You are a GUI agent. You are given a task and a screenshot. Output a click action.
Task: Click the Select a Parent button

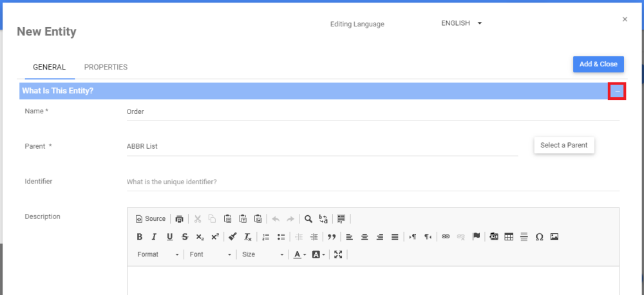(564, 145)
